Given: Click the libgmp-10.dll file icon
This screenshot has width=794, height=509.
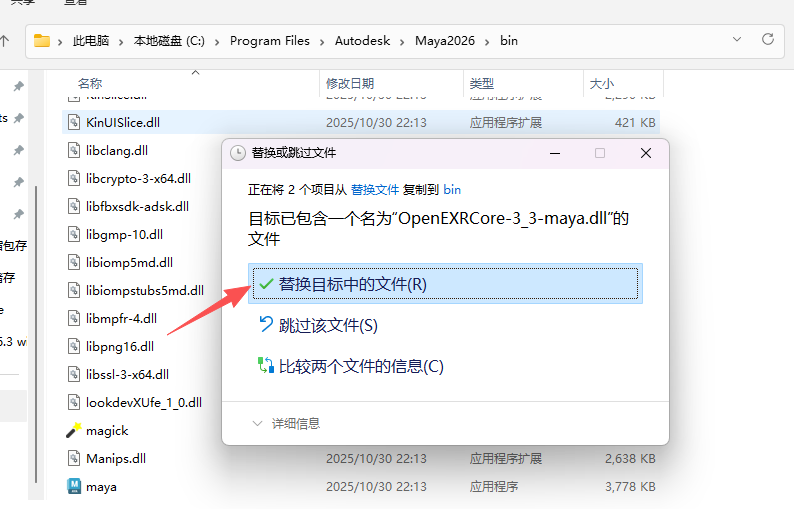Looking at the screenshot, I should [x=74, y=234].
